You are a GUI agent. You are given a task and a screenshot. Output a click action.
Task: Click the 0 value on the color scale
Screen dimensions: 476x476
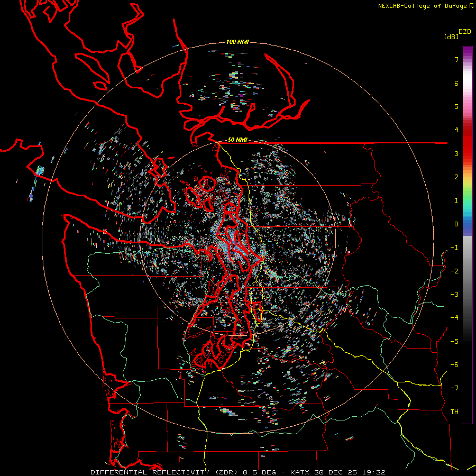click(x=456, y=224)
